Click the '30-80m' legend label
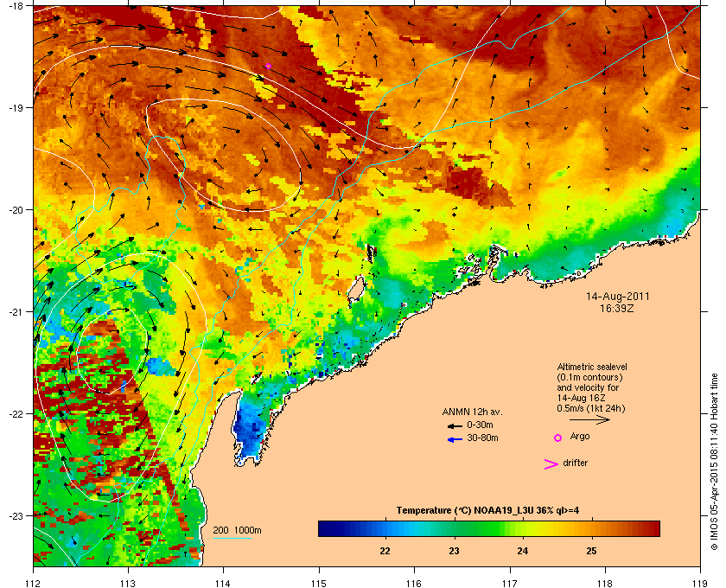The image size is (726, 588). coord(482,438)
